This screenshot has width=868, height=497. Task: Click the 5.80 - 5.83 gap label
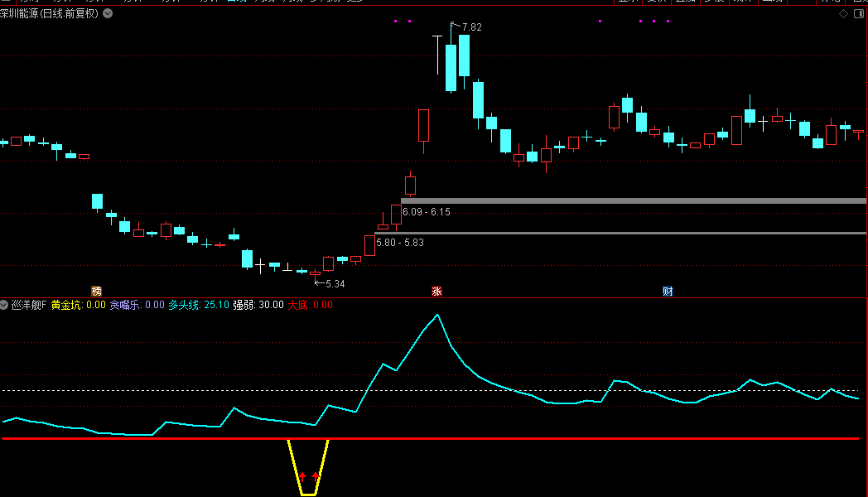tap(400, 243)
